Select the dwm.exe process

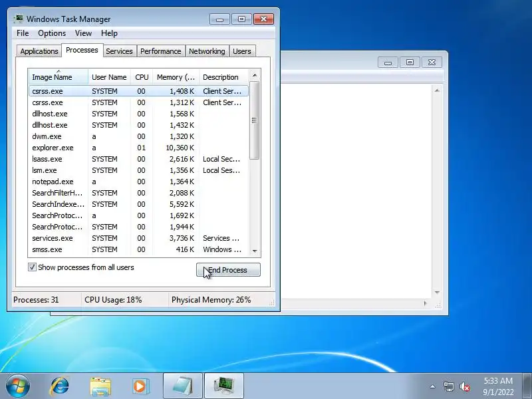pyautogui.click(x=138, y=136)
